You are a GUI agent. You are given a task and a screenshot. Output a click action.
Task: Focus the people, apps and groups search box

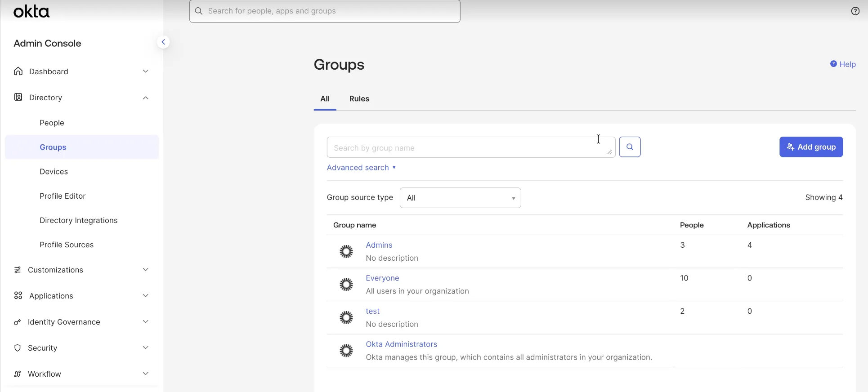point(325,11)
